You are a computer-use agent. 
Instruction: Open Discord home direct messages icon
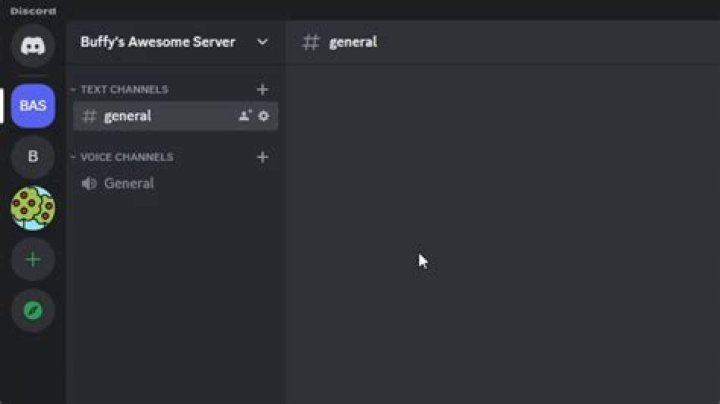tap(33, 46)
